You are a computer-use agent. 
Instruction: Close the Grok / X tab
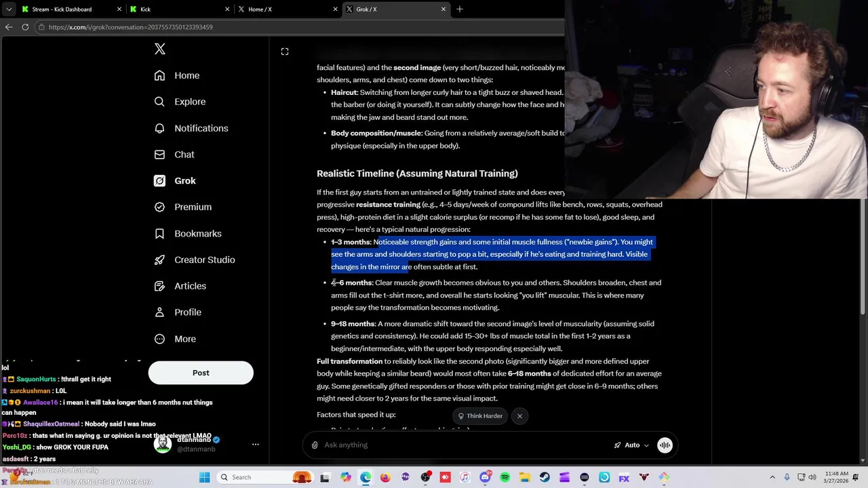pyautogui.click(x=443, y=9)
